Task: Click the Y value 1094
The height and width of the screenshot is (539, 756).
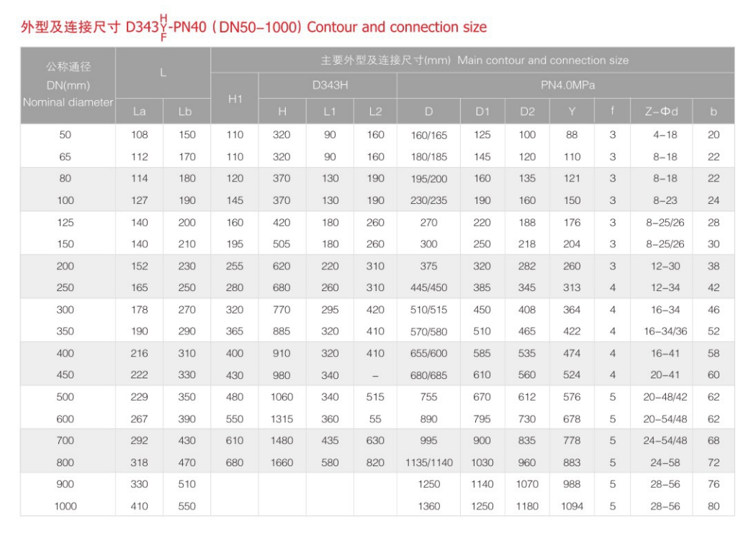Action: (572, 507)
